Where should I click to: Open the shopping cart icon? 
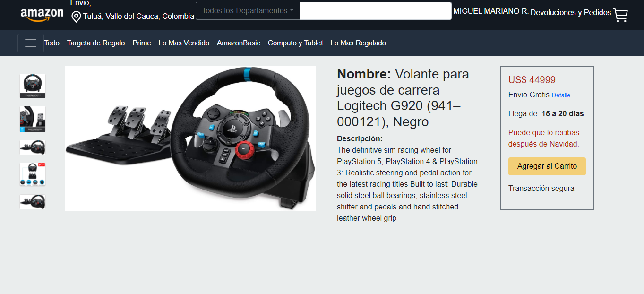620,15
